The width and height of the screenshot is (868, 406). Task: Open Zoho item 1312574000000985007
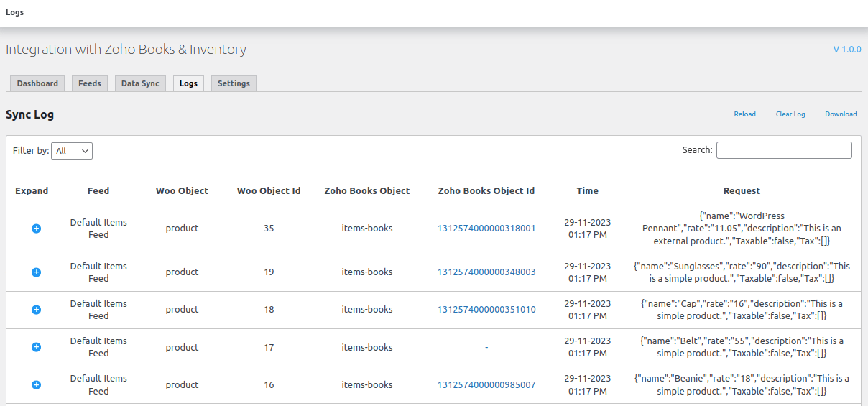486,384
